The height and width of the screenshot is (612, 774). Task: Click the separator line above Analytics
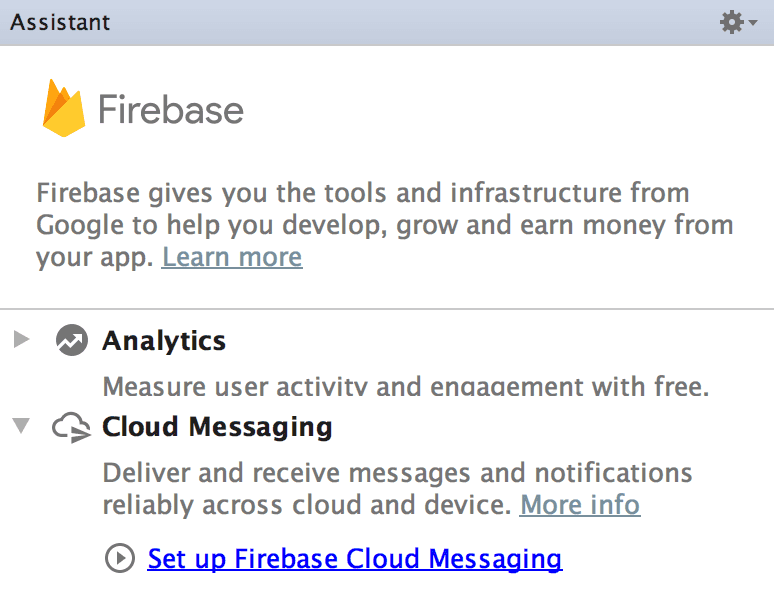(x=387, y=309)
